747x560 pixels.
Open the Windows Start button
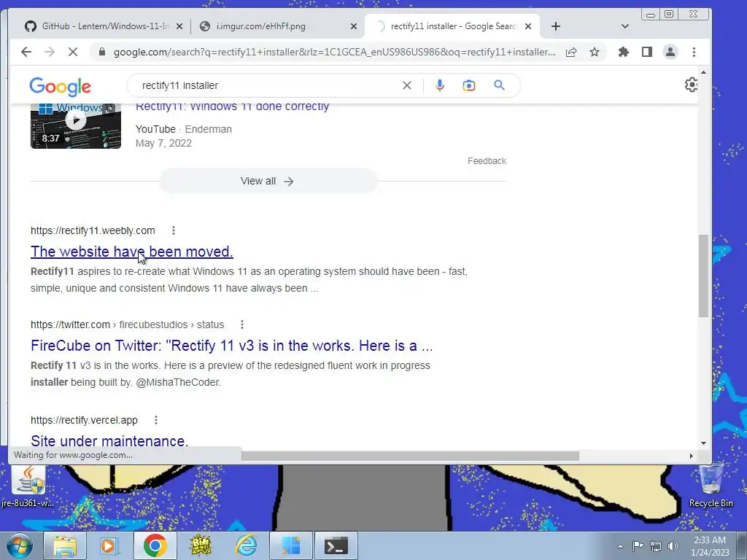(19, 545)
